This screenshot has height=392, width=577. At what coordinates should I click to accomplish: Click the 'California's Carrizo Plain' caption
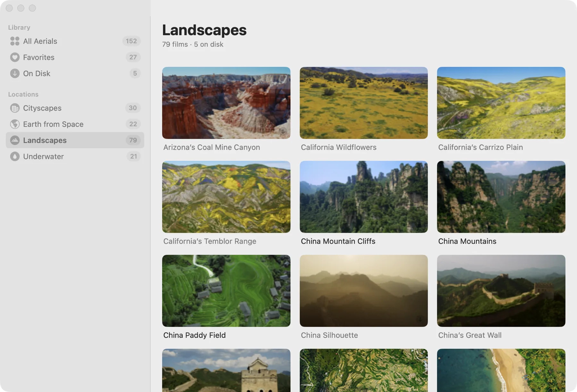(481, 147)
